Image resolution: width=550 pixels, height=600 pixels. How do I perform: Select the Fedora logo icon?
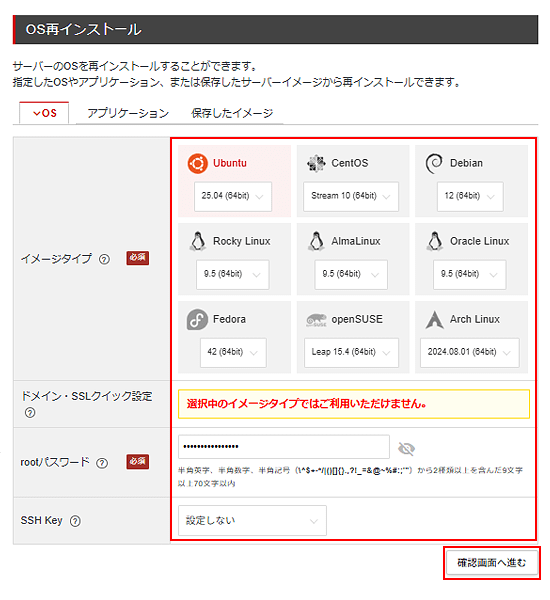(x=197, y=320)
